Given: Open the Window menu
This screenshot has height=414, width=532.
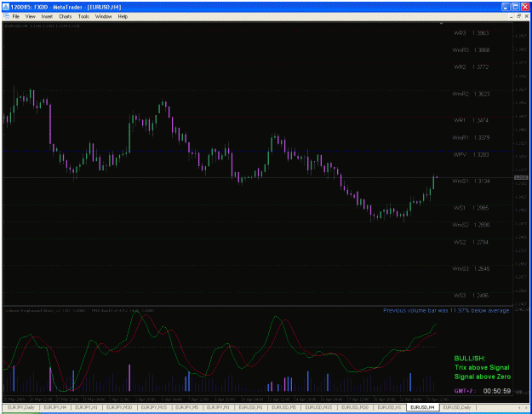Looking at the screenshot, I should tap(103, 16).
